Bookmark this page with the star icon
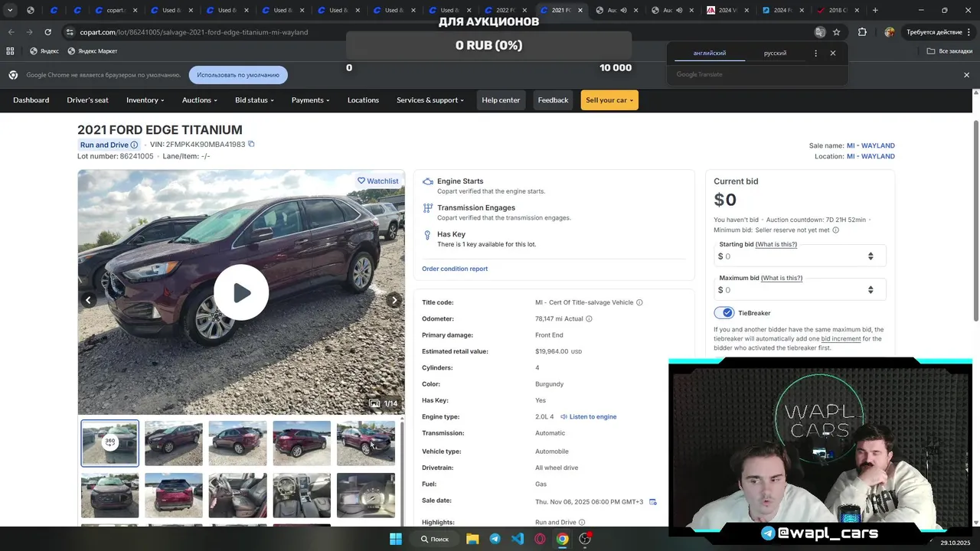This screenshot has height=551, width=980. pyautogui.click(x=836, y=32)
